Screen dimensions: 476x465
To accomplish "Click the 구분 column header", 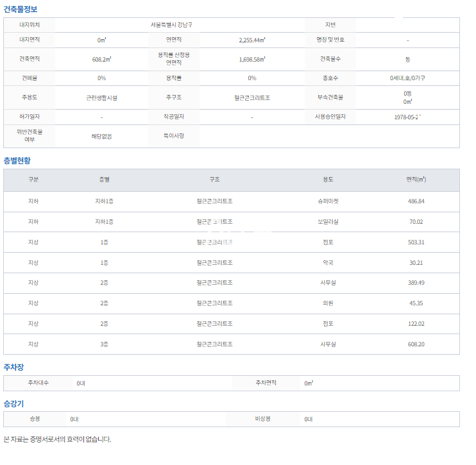I will pyautogui.click(x=33, y=180).
